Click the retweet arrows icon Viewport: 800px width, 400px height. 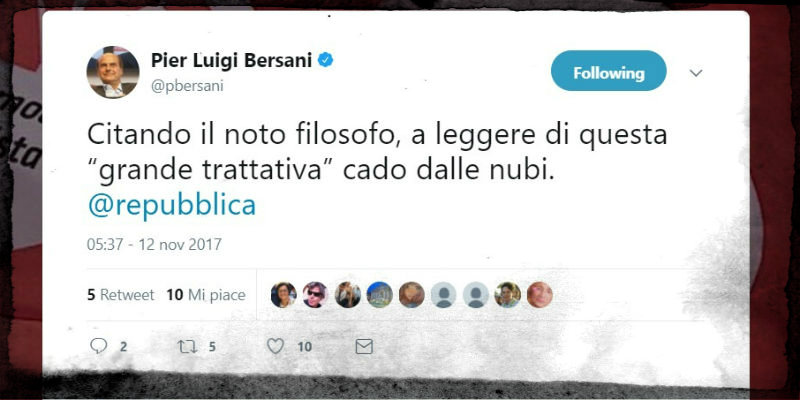(187, 347)
